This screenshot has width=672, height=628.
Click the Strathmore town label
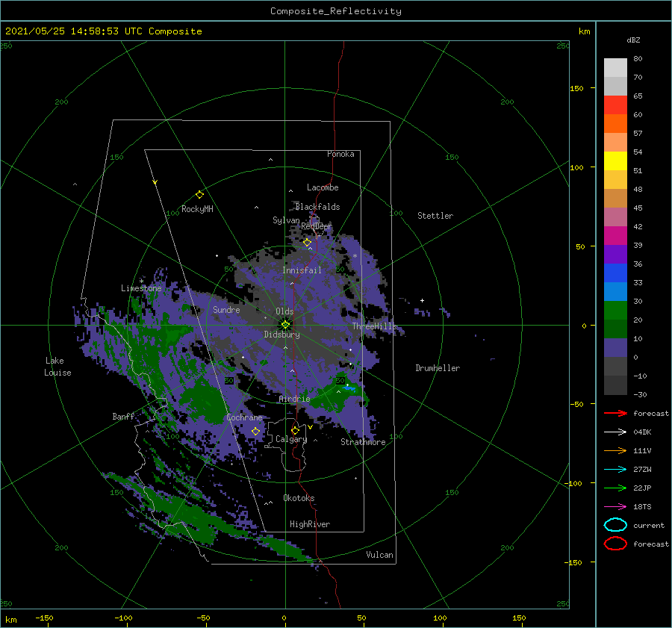(363, 442)
